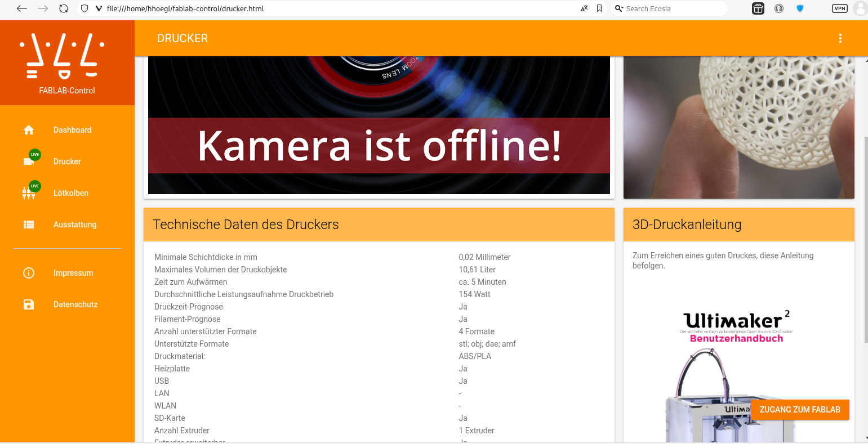Click the ZUGANG ZUM FABLAB button
The width and height of the screenshot is (868, 444).
pos(800,410)
